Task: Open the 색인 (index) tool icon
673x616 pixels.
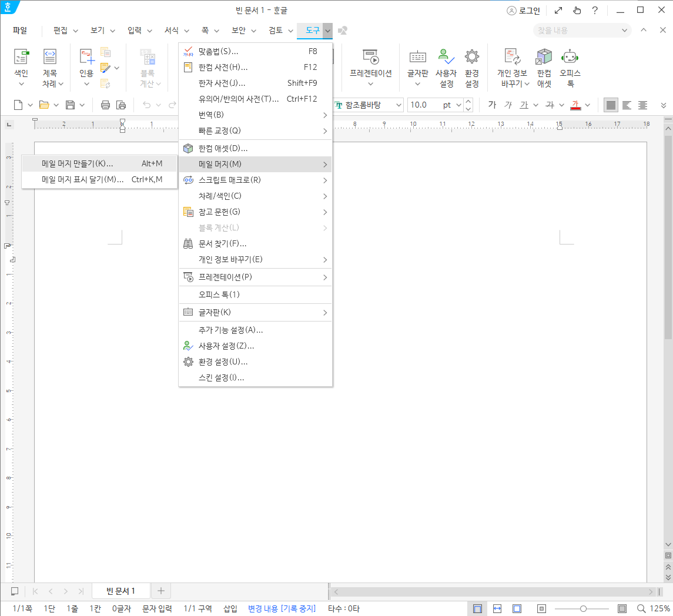Action: pos(21,56)
